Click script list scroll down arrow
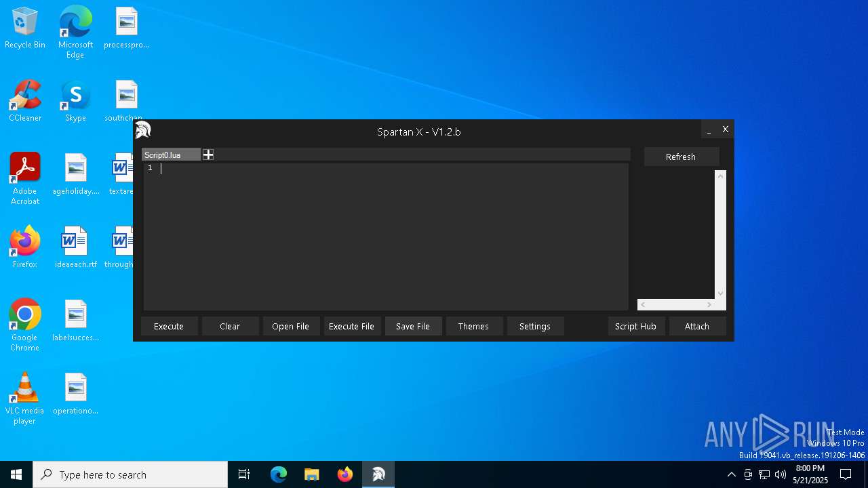Image resolution: width=868 pixels, height=488 pixels. pos(720,293)
